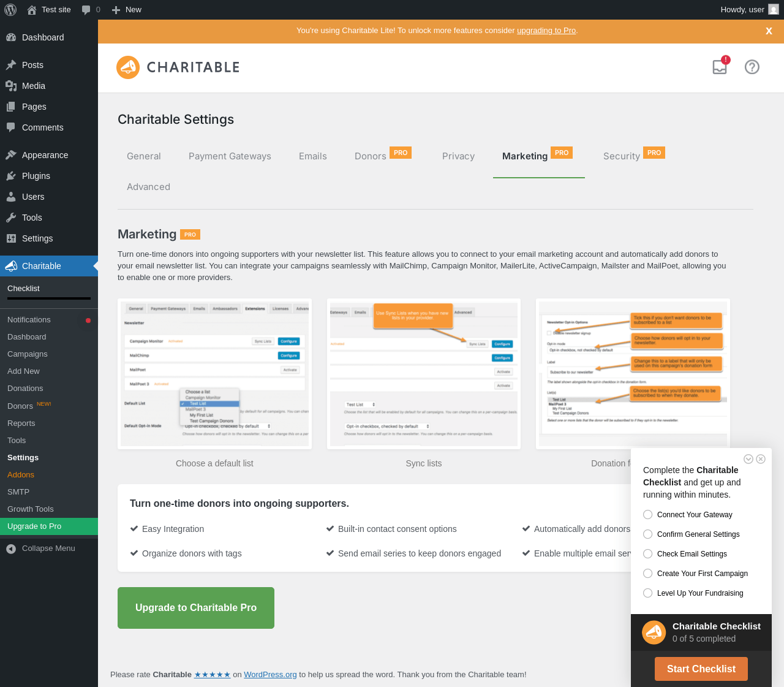
Task: Switch to the Advanced tab
Action: click(x=149, y=187)
